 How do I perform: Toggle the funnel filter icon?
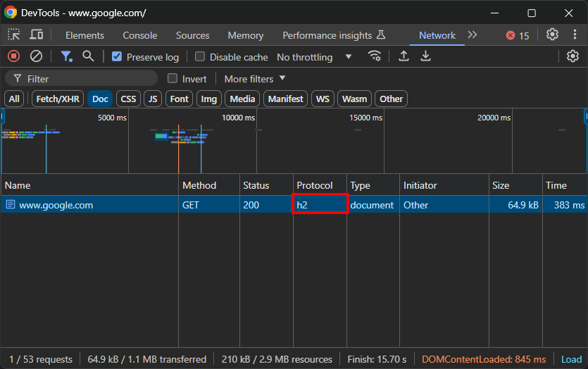(x=66, y=56)
